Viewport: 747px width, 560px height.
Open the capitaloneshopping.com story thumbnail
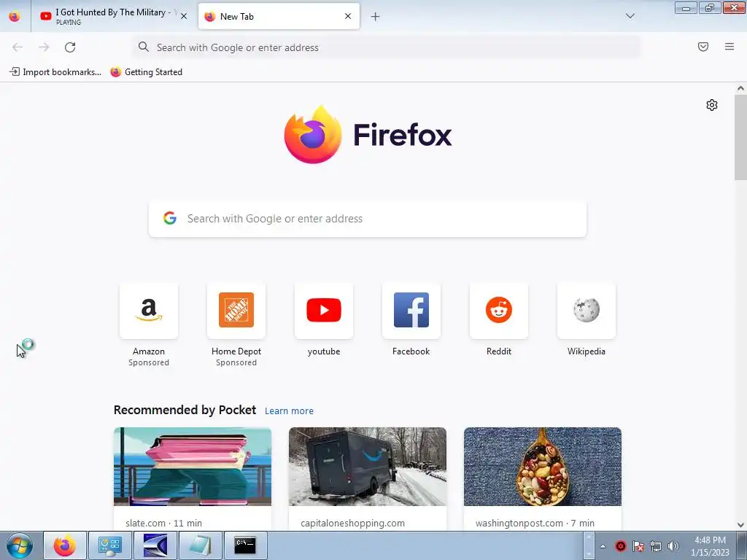pyautogui.click(x=368, y=467)
